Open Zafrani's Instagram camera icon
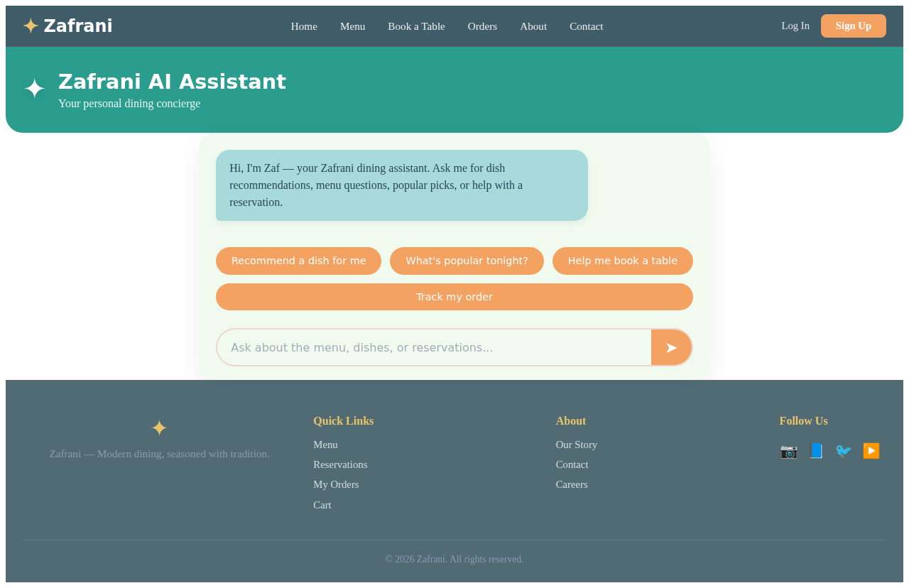This screenshot has width=909, height=588. coord(788,451)
